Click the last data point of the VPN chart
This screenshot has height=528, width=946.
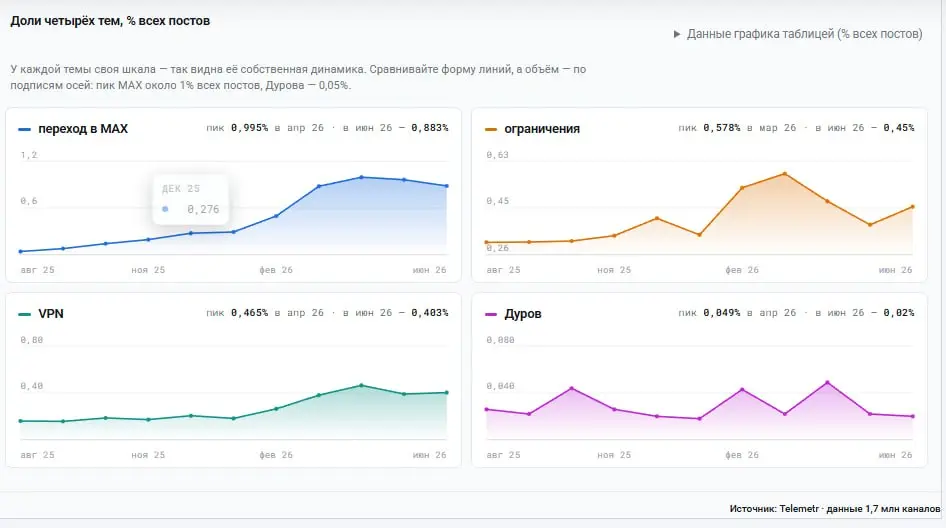[446, 393]
